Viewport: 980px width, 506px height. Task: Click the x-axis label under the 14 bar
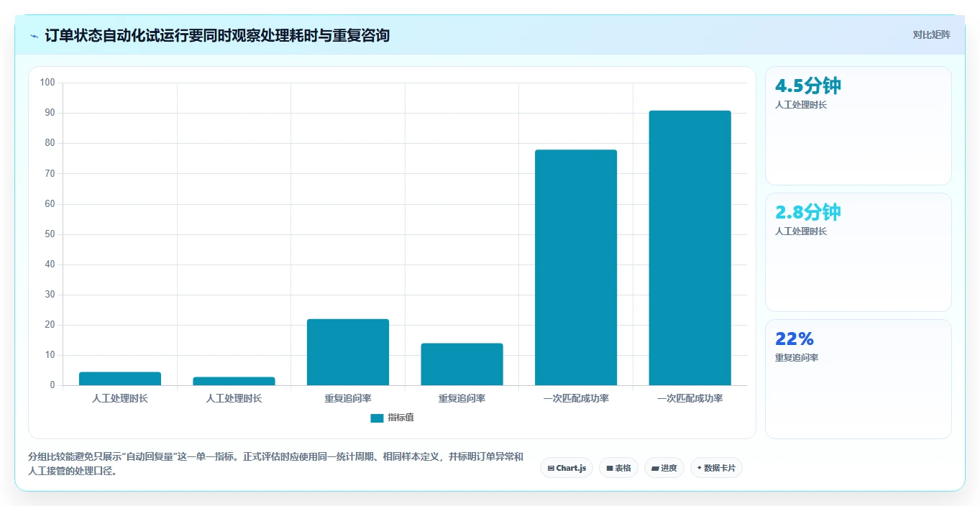pos(462,398)
